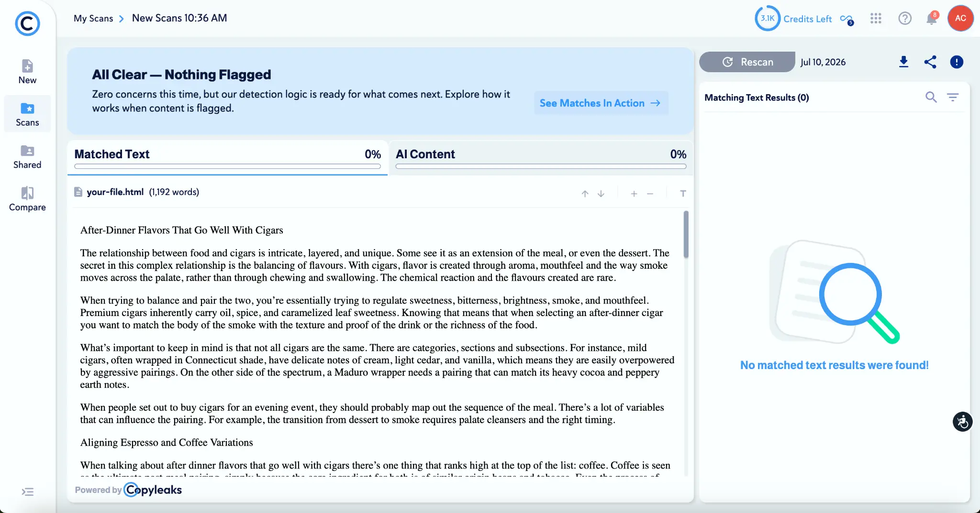Open the results filter icon
Image resolution: width=980 pixels, height=513 pixels.
pos(953,97)
